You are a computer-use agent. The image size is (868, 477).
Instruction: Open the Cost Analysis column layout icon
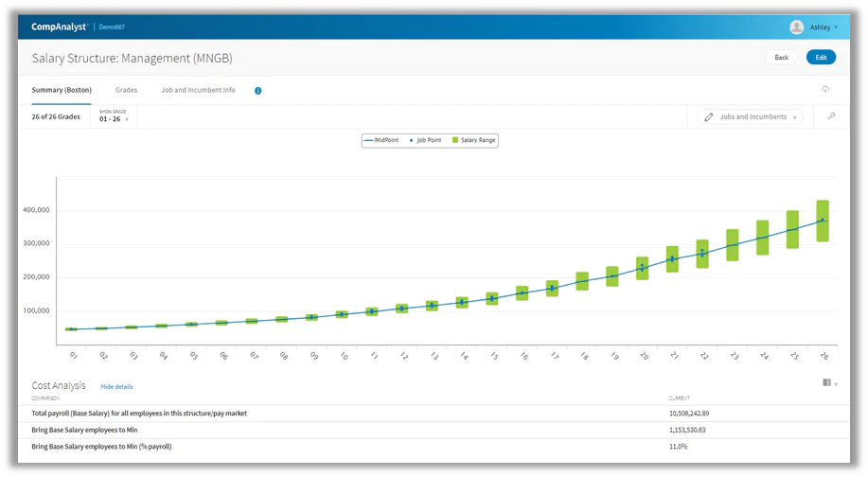pyautogui.click(x=827, y=382)
